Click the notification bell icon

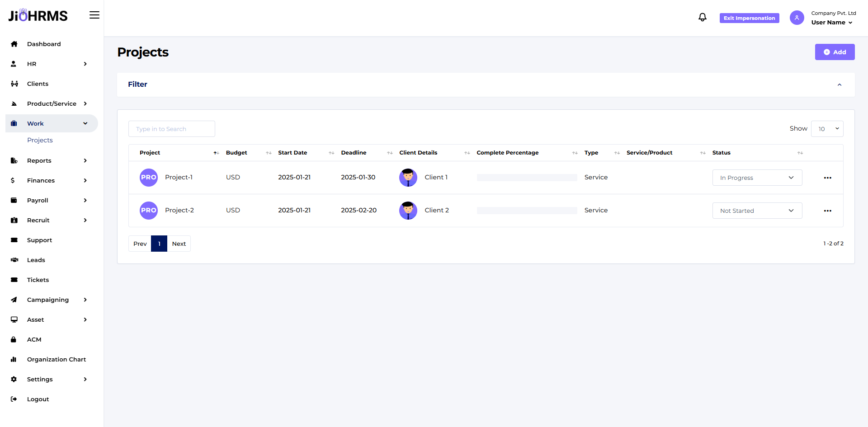click(702, 17)
